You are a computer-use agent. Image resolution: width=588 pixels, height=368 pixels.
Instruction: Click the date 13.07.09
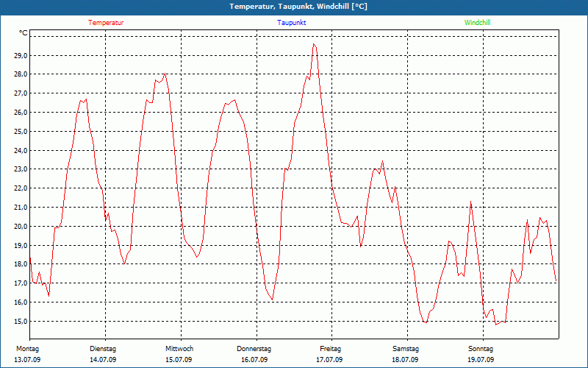coord(27,360)
